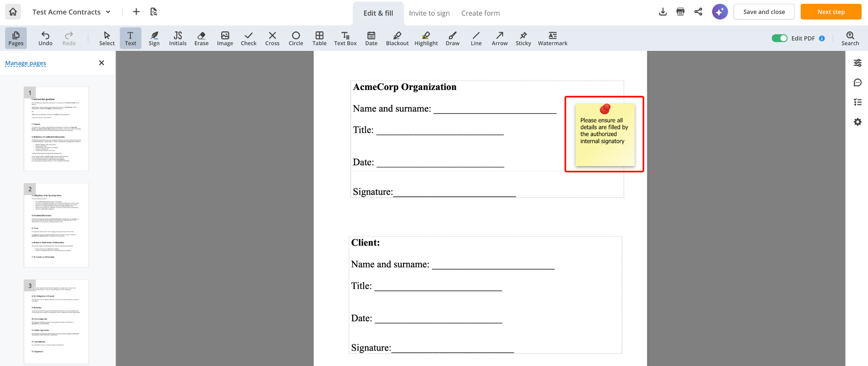Add a Watermark

553,38
